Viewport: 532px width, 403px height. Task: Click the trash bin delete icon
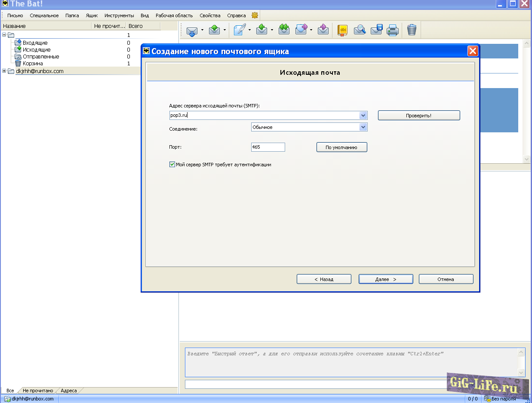412,30
